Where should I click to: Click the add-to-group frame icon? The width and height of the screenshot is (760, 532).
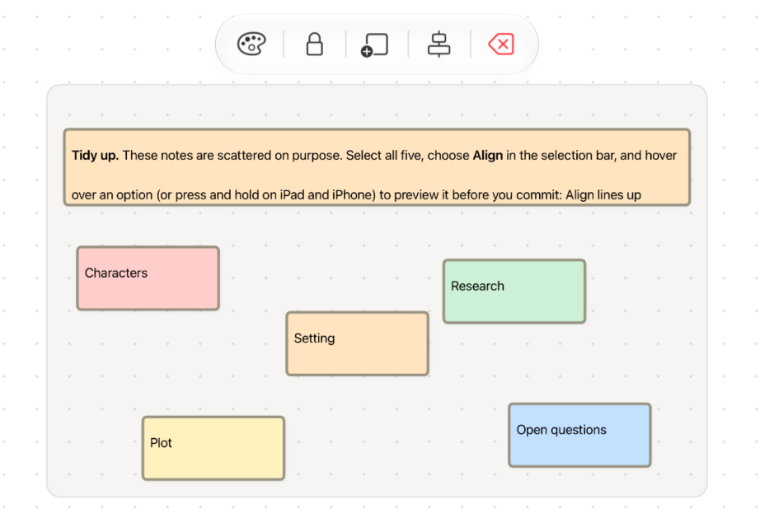click(x=375, y=44)
